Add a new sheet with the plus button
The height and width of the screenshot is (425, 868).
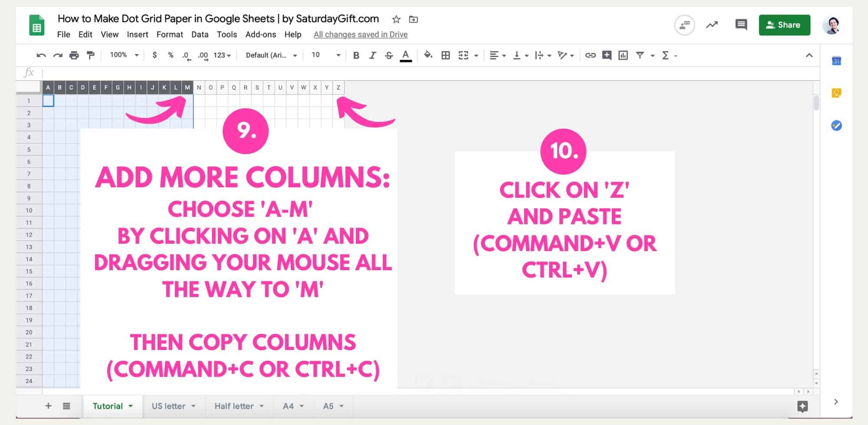pyautogui.click(x=49, y=406)
